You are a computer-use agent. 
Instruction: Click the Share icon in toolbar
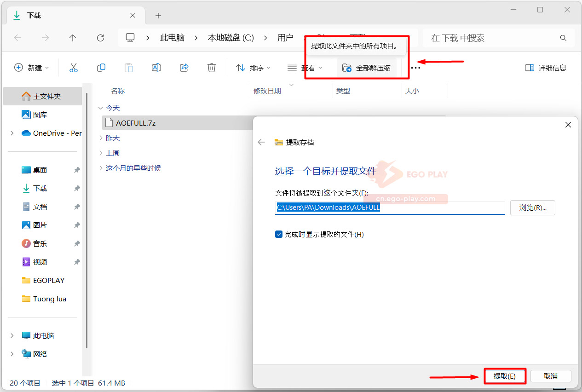(184, 68)
